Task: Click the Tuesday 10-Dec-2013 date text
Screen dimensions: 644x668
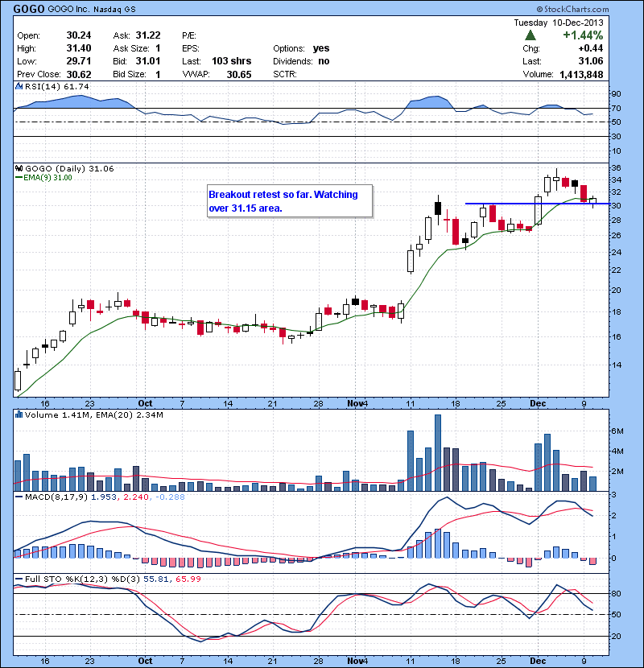Action: click(559, 23)
